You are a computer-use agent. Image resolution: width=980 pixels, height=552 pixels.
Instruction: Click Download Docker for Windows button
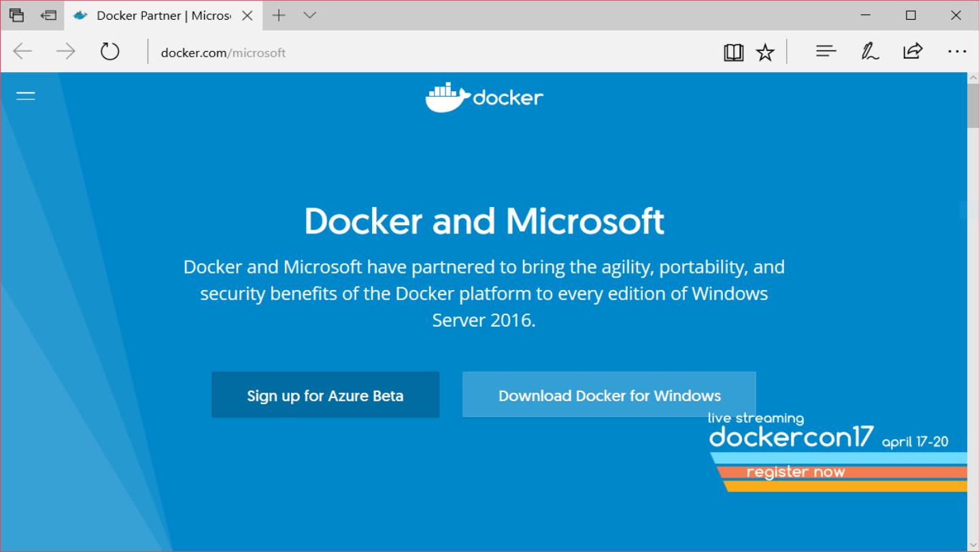coord(609,395)
